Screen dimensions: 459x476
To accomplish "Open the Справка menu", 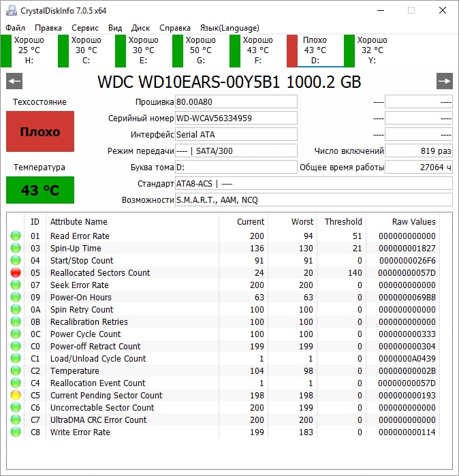I will click(x=175, y=28).
